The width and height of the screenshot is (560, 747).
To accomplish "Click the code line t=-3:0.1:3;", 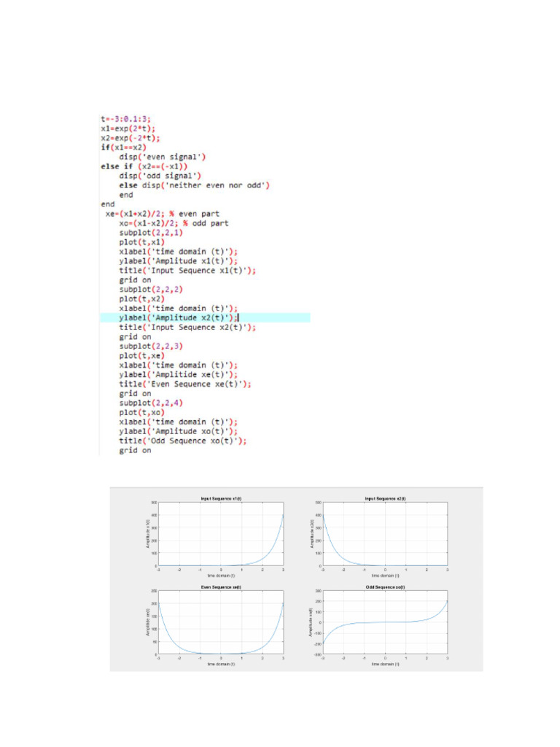I will point(125,119).
